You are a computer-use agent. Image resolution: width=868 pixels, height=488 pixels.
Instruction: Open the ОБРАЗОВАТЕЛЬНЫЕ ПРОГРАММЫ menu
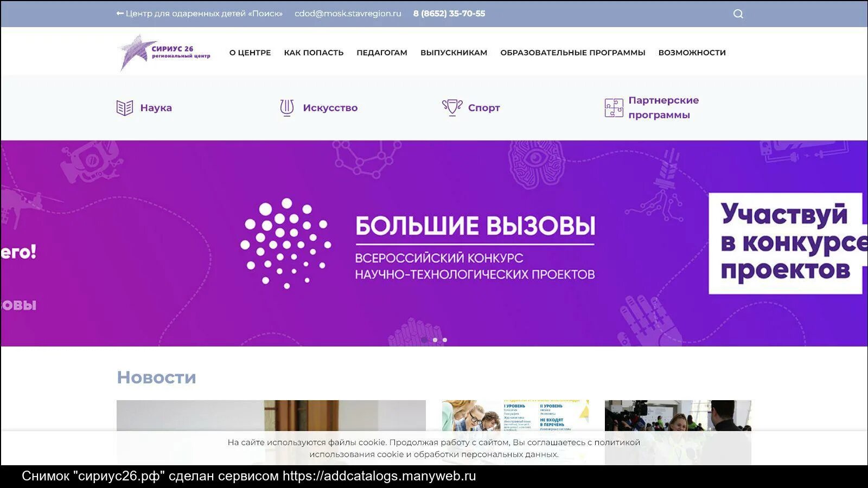click(x=573, y=53)
